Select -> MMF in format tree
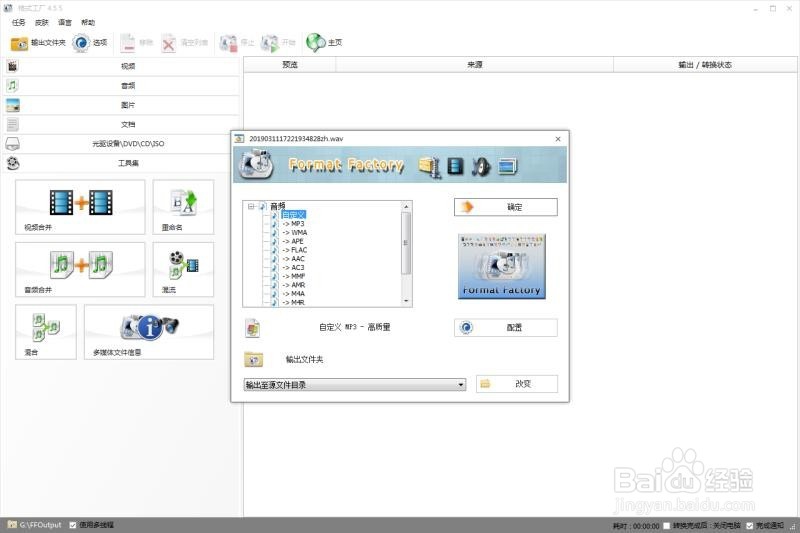 (294, 276)
